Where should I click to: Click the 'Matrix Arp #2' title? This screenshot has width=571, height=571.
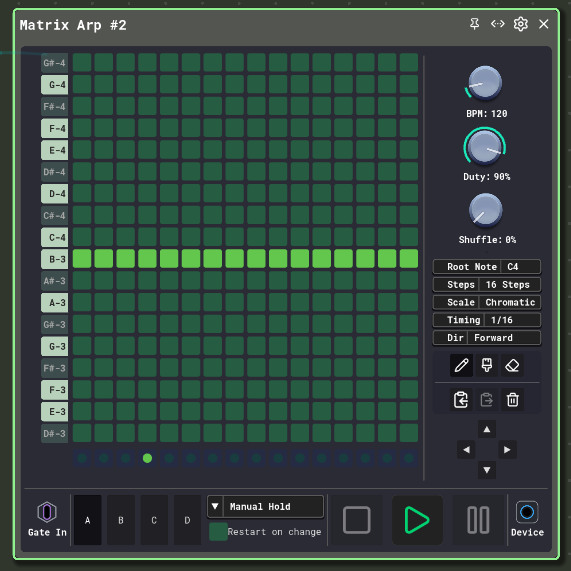pyautogui.click(x=73, y=25)
